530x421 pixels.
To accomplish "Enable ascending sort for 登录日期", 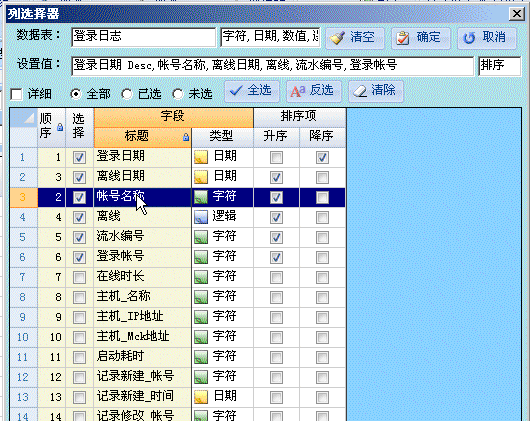I will 276,157.
